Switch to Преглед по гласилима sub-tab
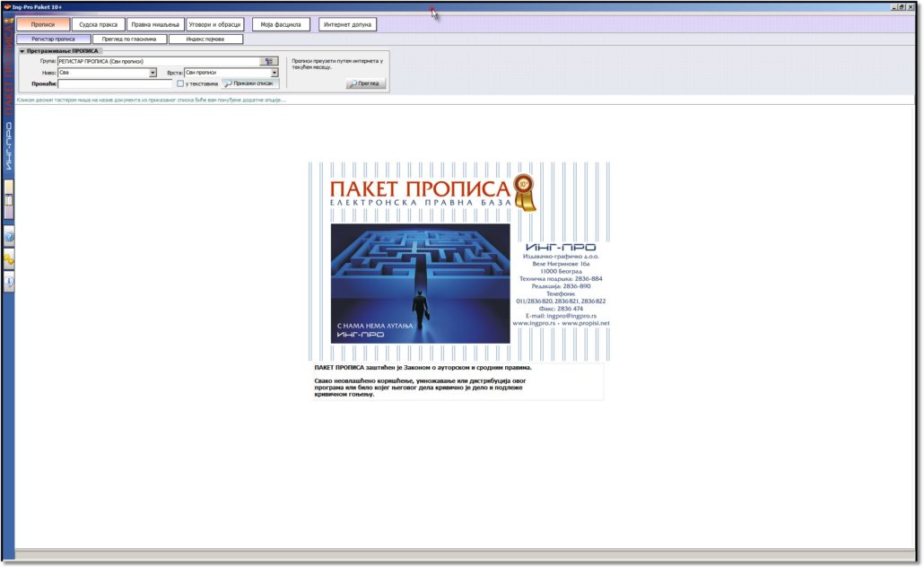The width and height of the screenshot is (924, 568). (x=130, y=39)
